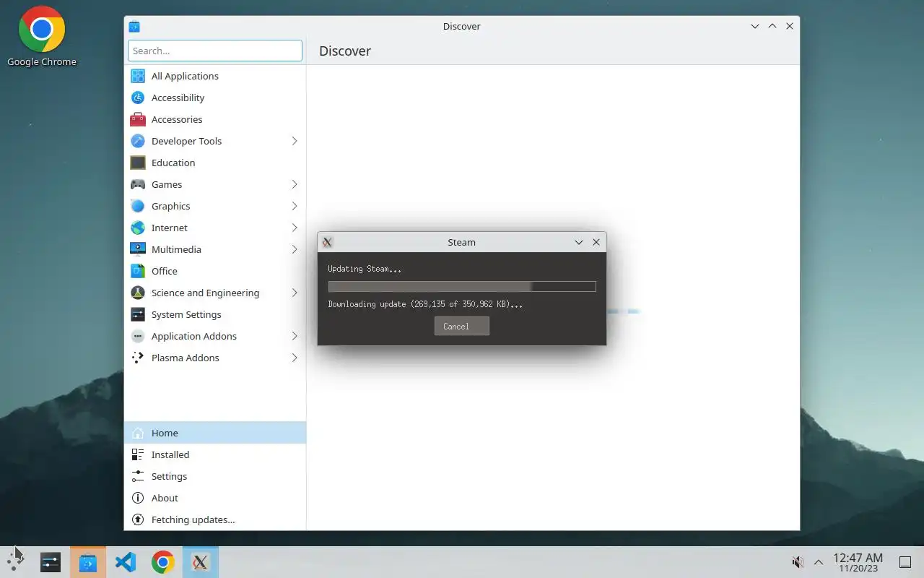Screen dimensions: 924x578
Task: Open the application launcher in taskbar
Action: coord(15,562)
